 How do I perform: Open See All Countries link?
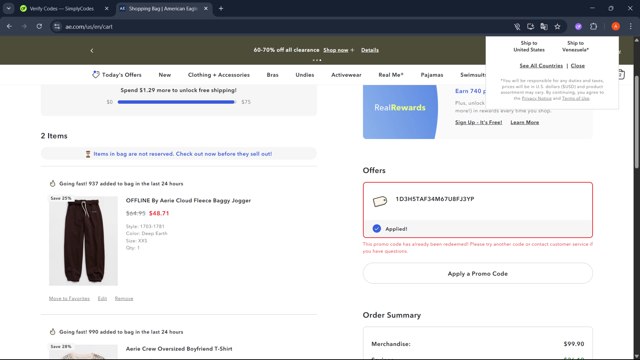click(x=541, y=66)
